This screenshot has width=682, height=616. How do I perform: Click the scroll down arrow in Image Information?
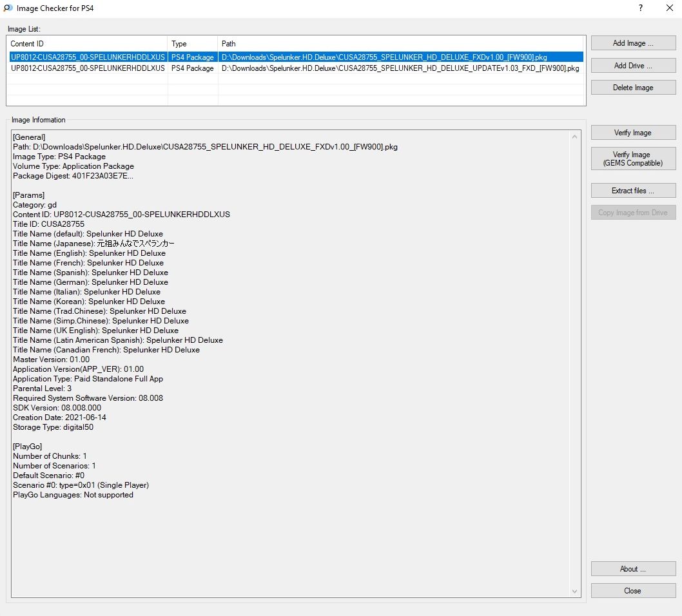coord(574,592)
